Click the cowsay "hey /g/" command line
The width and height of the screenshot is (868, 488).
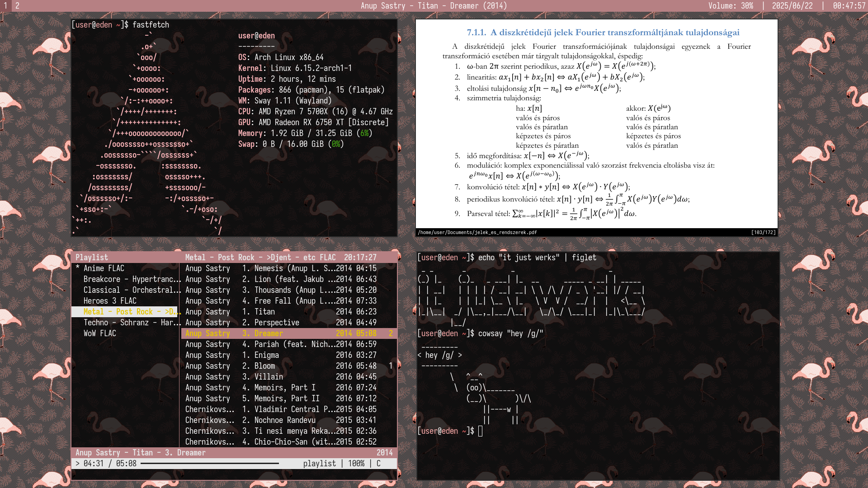pyautogui.click(x=511, y=333)
